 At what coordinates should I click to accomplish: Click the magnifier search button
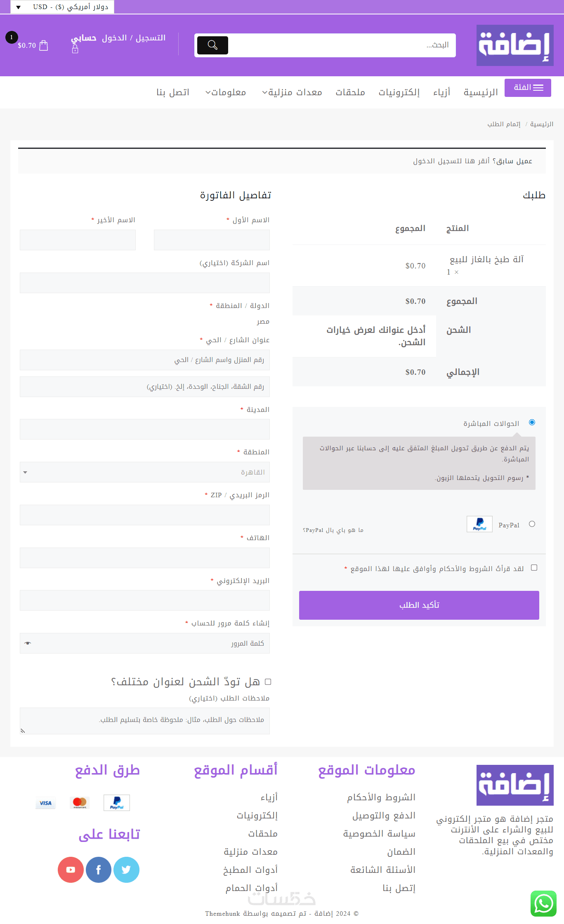[x=212, y=45]
